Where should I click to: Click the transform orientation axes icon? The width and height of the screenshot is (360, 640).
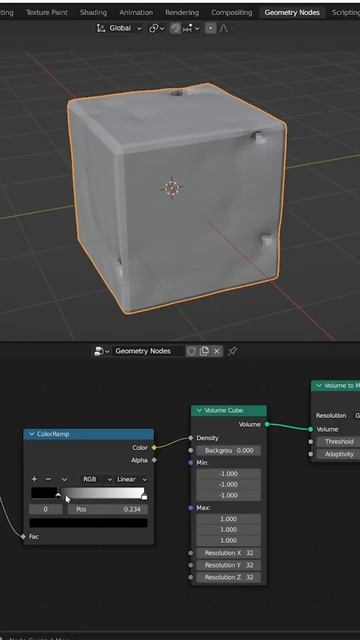(x=100, y=28)
